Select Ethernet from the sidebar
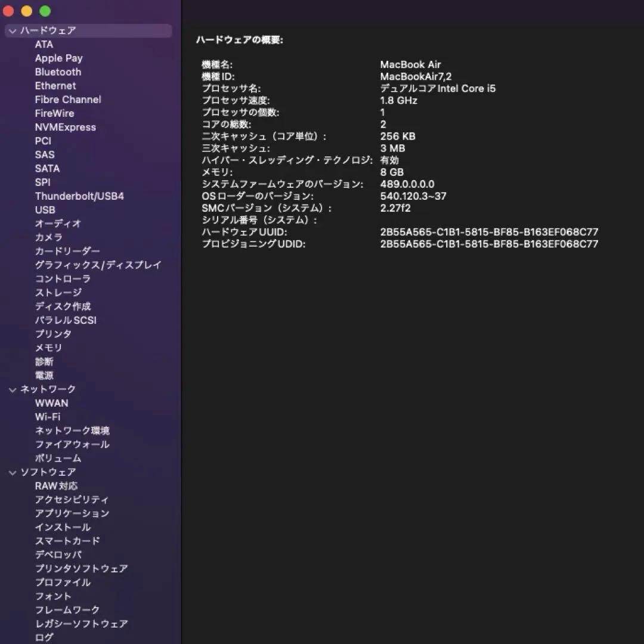The width and height of the screenshot is (644, 644). click(x=55, y=85)
